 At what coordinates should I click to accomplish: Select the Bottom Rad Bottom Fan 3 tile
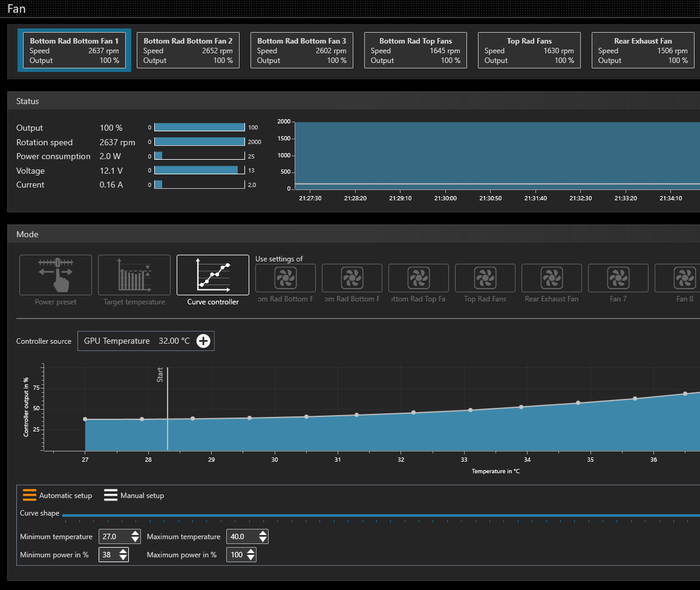coord(302,50)
